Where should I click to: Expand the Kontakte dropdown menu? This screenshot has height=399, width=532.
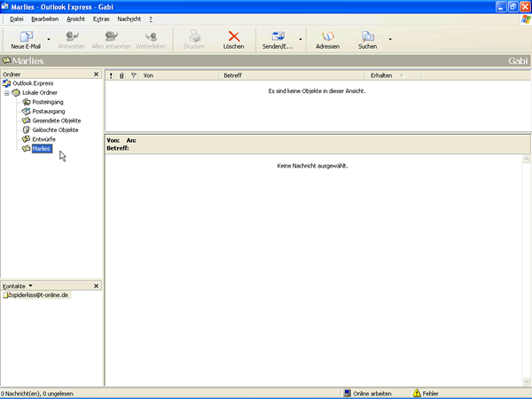[x=30, y=286]
